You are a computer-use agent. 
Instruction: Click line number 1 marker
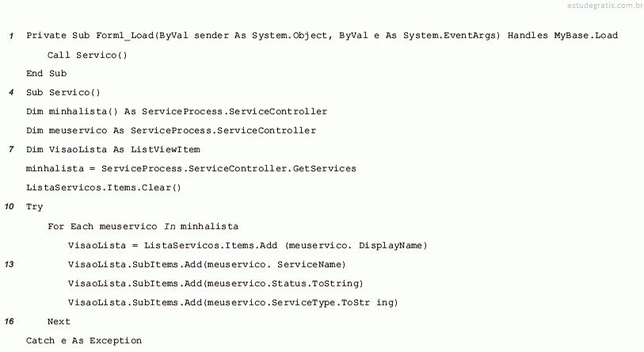tap(11, 36)
